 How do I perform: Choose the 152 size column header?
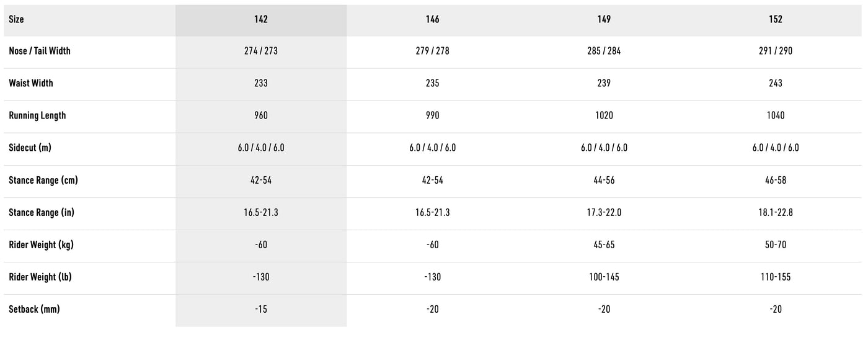776,19
